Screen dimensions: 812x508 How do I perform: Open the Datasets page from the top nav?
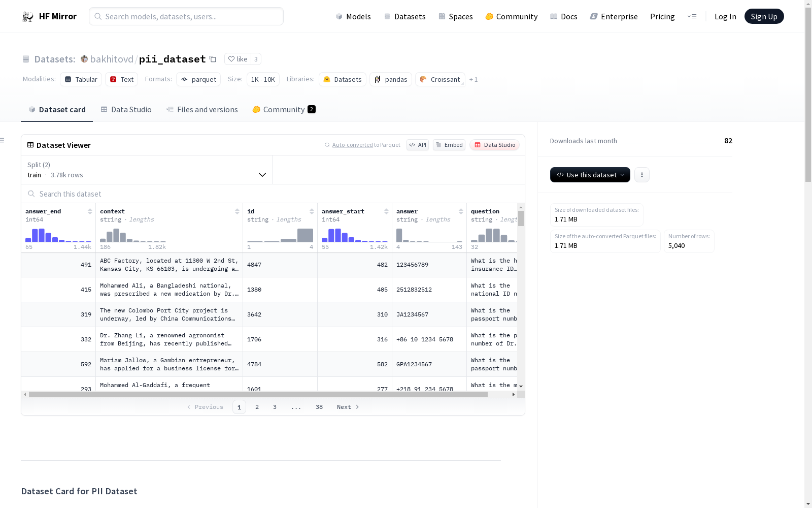[404, 17]
